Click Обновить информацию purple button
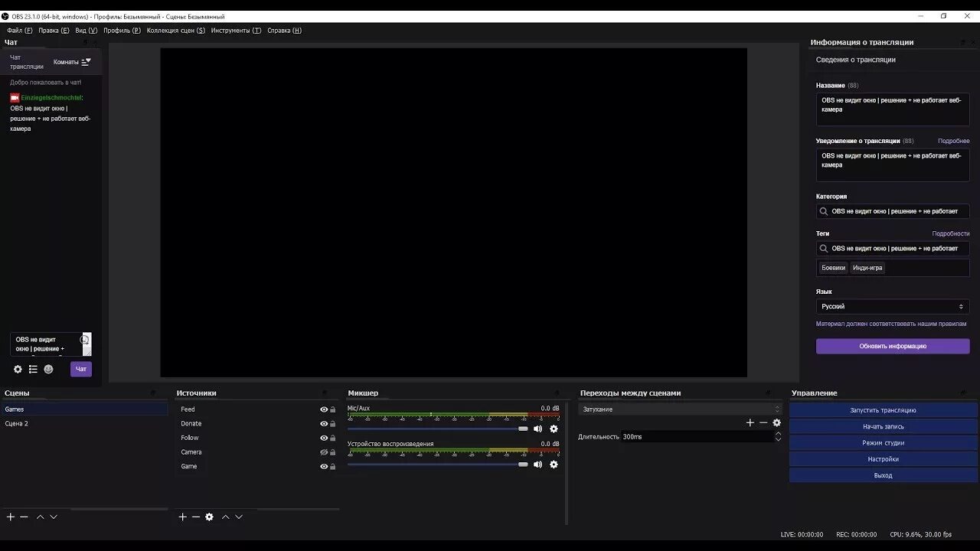 [x=893, y=346]
